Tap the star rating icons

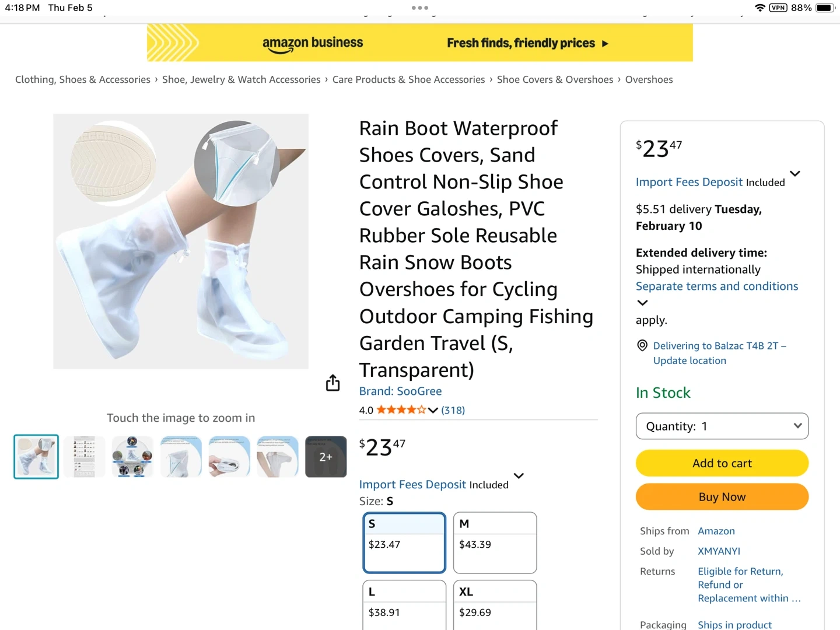pyautogui.click(x=401, y=410)
